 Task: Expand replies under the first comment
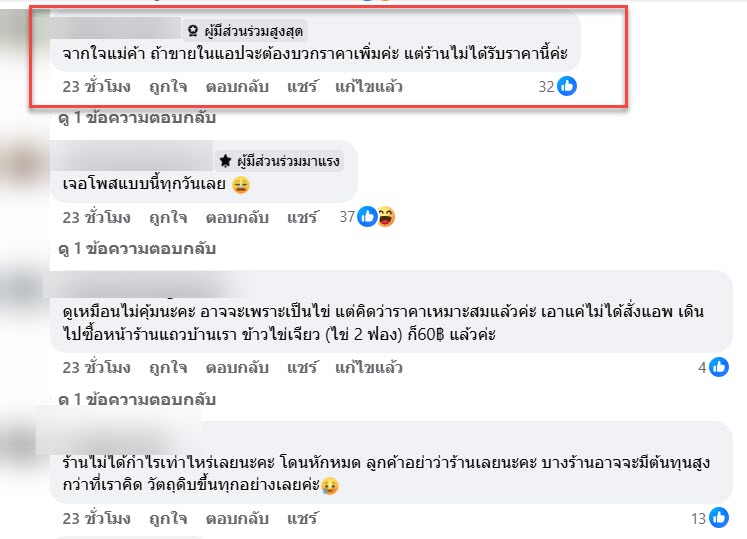click(137, 117)
